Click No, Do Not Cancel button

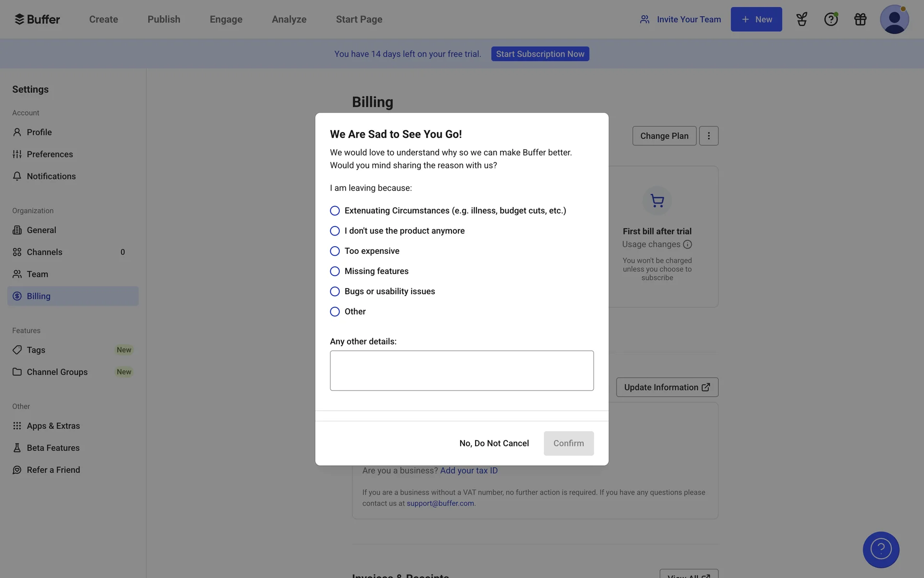(494, 443)
